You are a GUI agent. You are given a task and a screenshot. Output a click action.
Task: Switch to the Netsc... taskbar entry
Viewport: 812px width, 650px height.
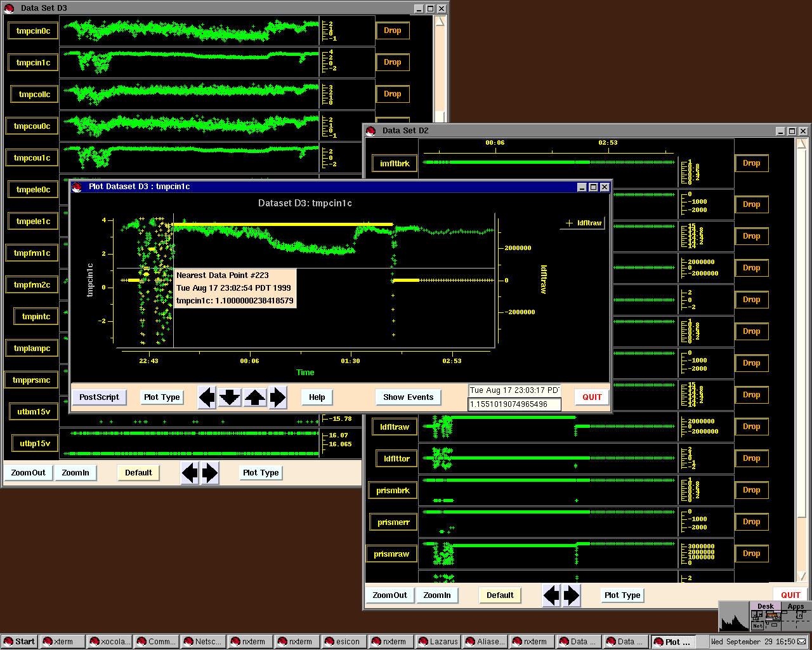(204, 642)
